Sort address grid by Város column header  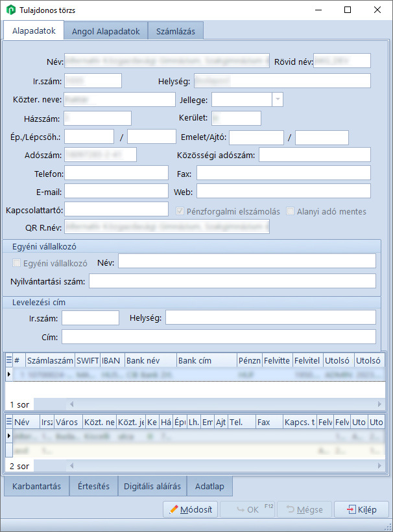(67, 422)
